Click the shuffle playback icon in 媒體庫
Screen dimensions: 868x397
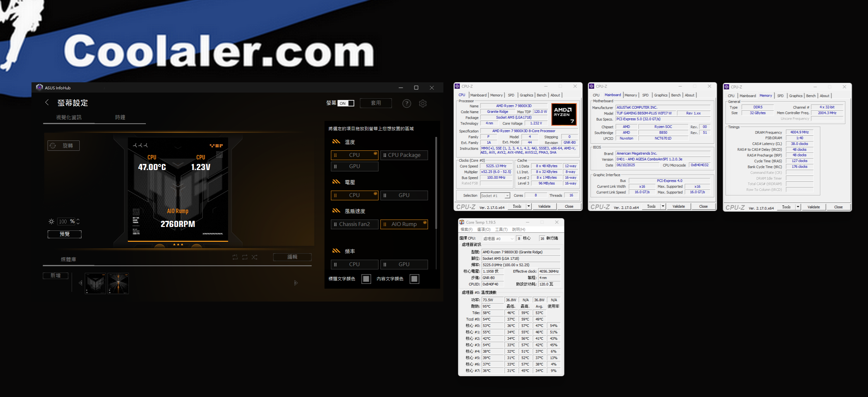pyautogui.click(x=254, y=257)
